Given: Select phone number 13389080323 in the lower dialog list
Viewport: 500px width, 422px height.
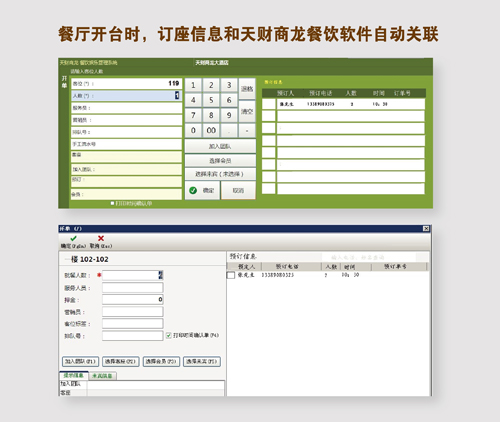Looking at the screenshot, I should tap(278, 275).
